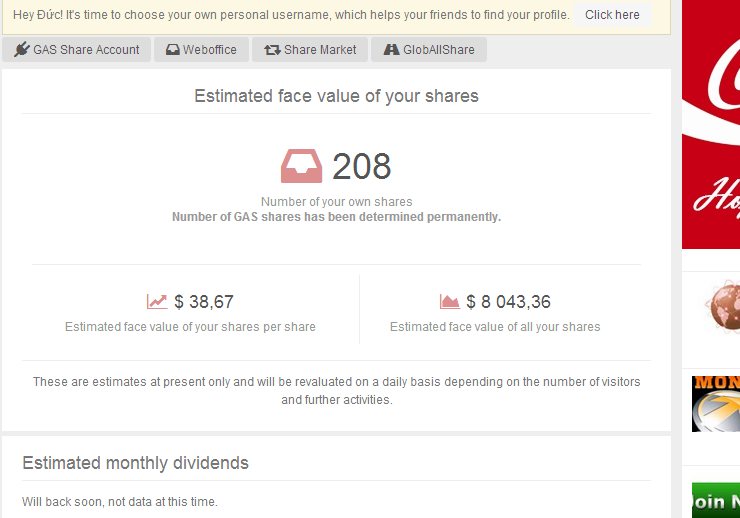
Task: Open the Share Market tab
Action: point(310,50)
